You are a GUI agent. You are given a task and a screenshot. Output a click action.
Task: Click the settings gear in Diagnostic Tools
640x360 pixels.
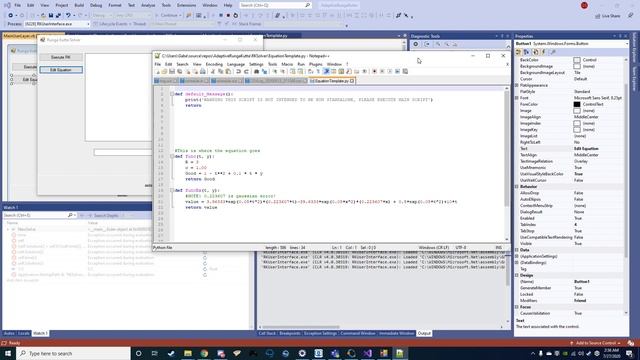coord(416,44)
